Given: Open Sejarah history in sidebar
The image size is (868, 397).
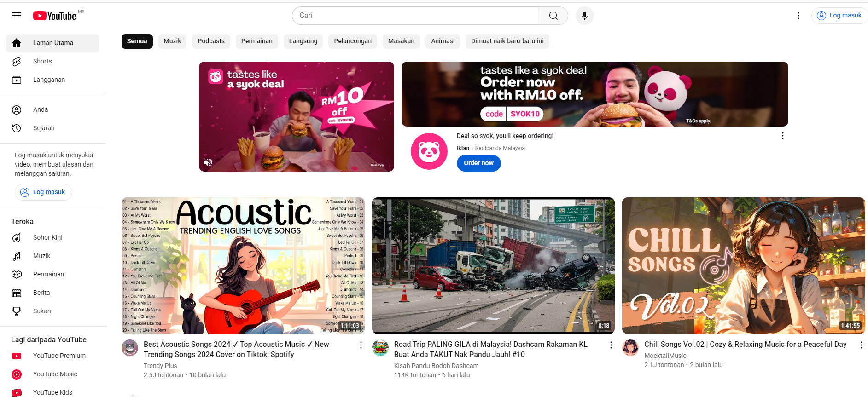Looking at the screenshot, I should pos(52,128).
